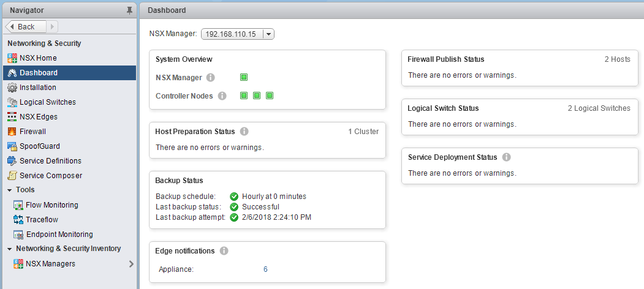
Task: Click the third Controller Node status square
Action: [270, 96]
